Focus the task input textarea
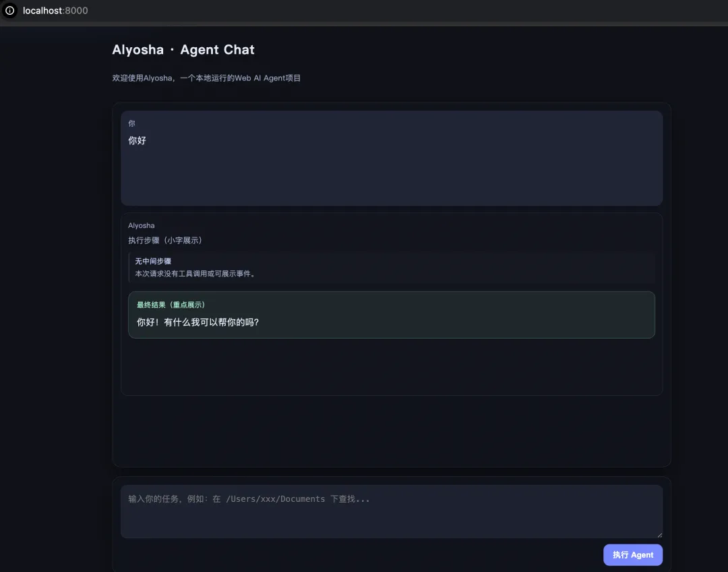The width and height of the screenshot is (728, 572). (391, 511)
